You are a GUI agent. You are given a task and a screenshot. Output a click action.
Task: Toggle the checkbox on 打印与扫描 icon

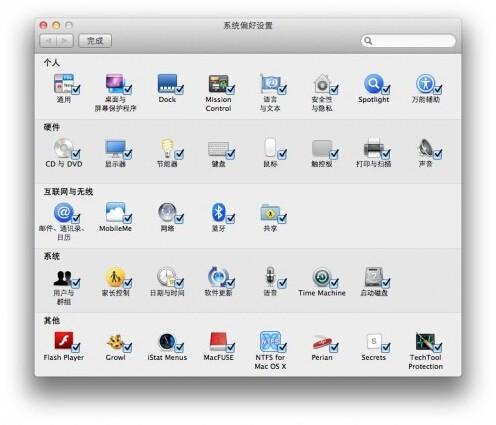(x=386, y=154)
